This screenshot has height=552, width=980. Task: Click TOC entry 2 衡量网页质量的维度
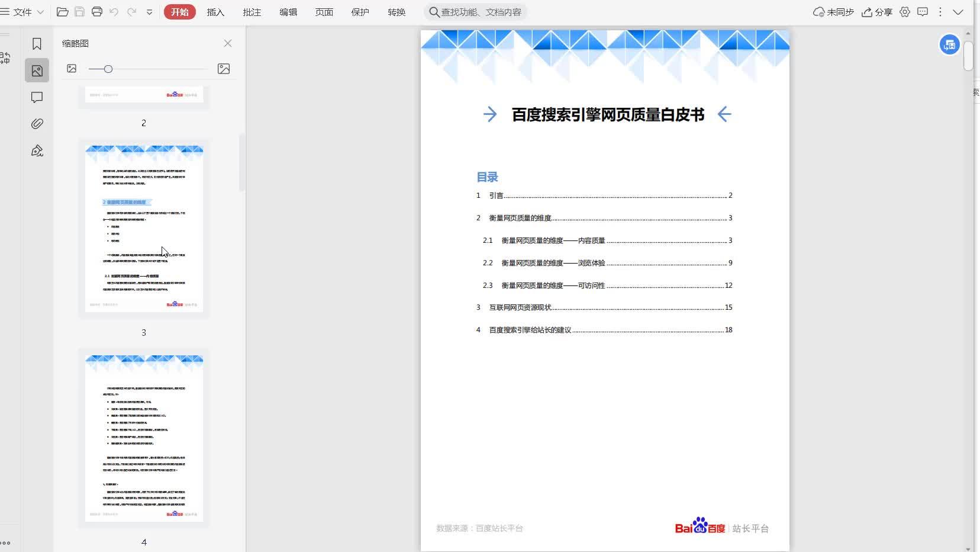click(x=604, y=218)
